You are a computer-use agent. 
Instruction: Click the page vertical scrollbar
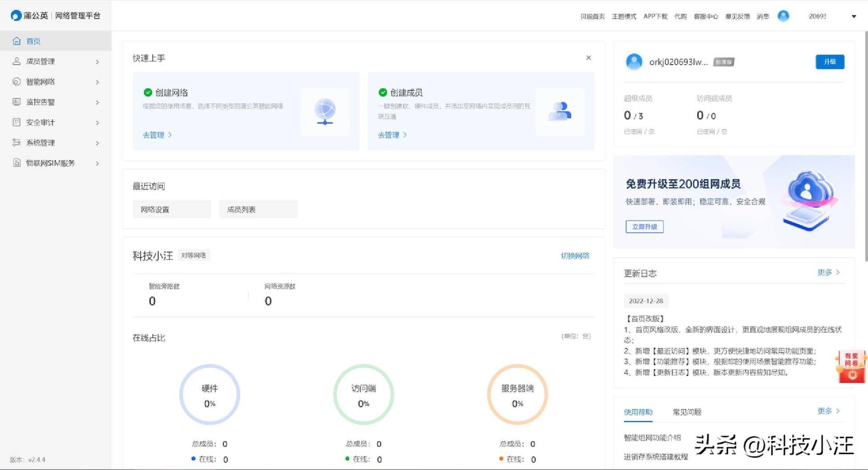[x=866, y=145]
